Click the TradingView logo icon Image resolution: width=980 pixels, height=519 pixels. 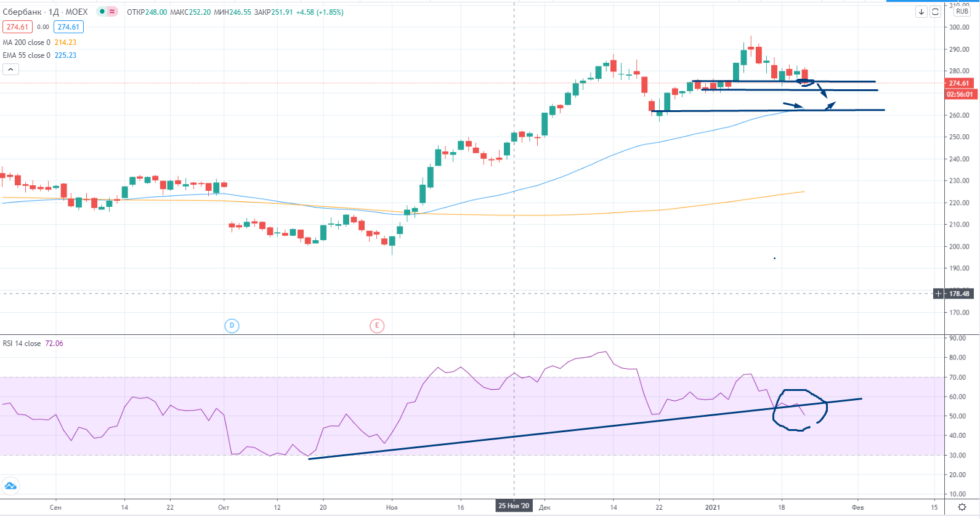10,486
